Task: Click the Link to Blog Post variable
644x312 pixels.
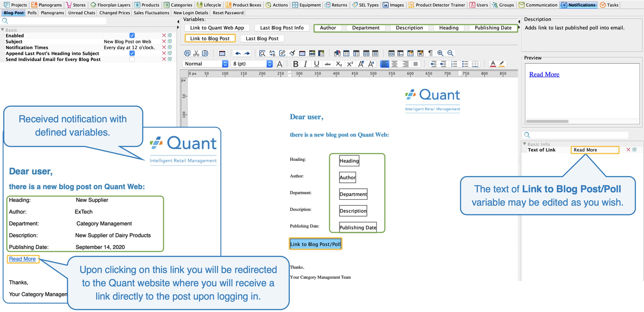Action: pyautogui.click(x=210, y=38)
